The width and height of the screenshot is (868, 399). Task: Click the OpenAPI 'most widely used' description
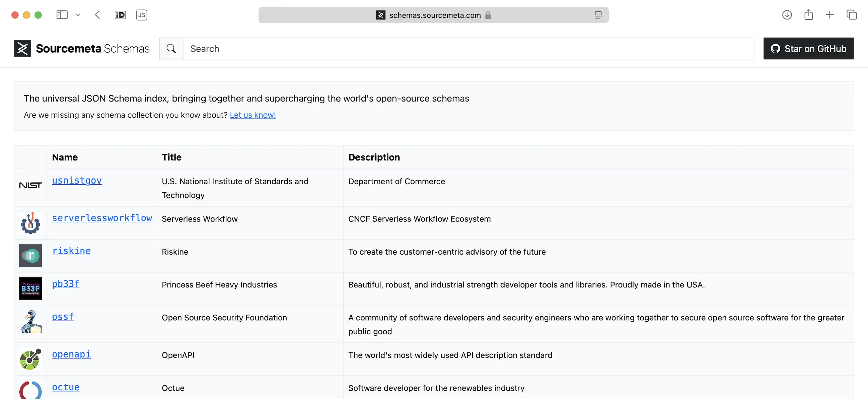(x=450, y=355)
